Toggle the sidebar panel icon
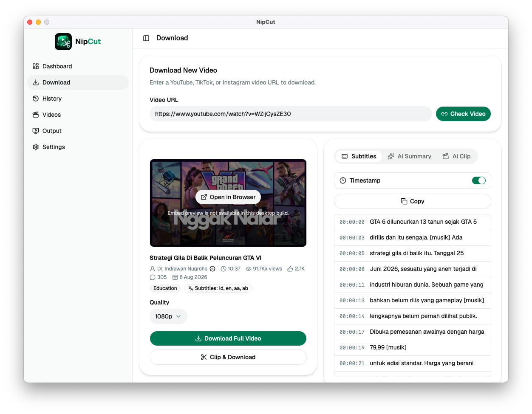The width and height of the screenshot is (532, 414). (146, 38)
